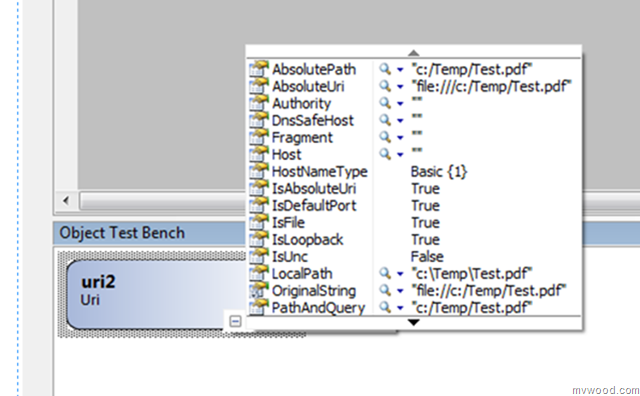Open text visualizer magnifier for AbsoluteUri
The image size is (640, 396).
tap(384, 86)
